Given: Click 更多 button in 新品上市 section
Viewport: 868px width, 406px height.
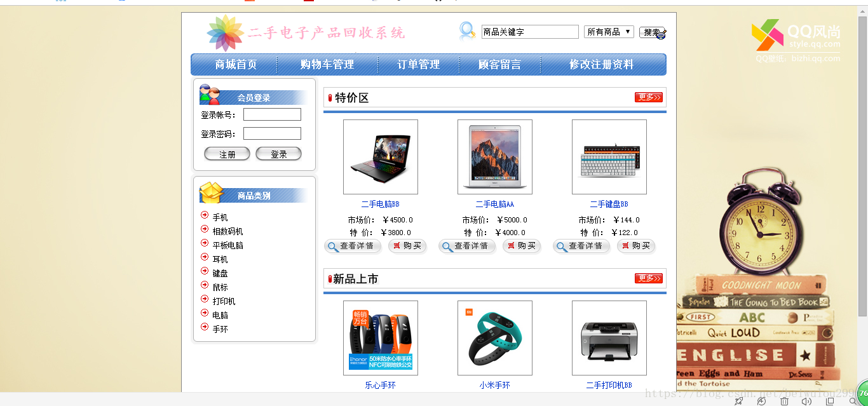Looking at the screenshot, I should (x=648, y=278).
